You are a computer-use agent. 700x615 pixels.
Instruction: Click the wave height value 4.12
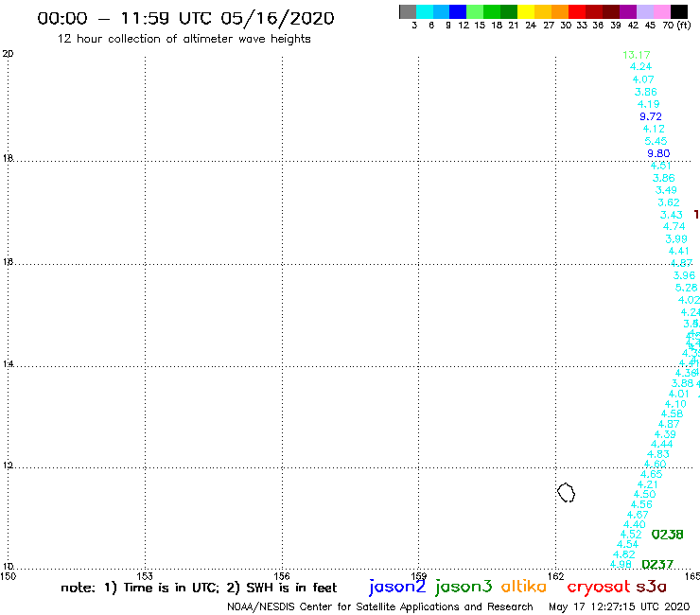click(654, 129)
